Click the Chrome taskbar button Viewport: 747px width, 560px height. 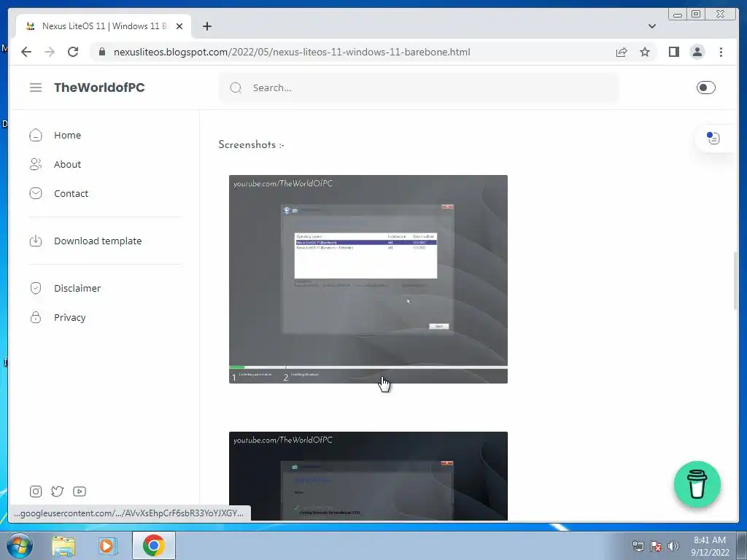pyautogui.click(x=153, y=545)
